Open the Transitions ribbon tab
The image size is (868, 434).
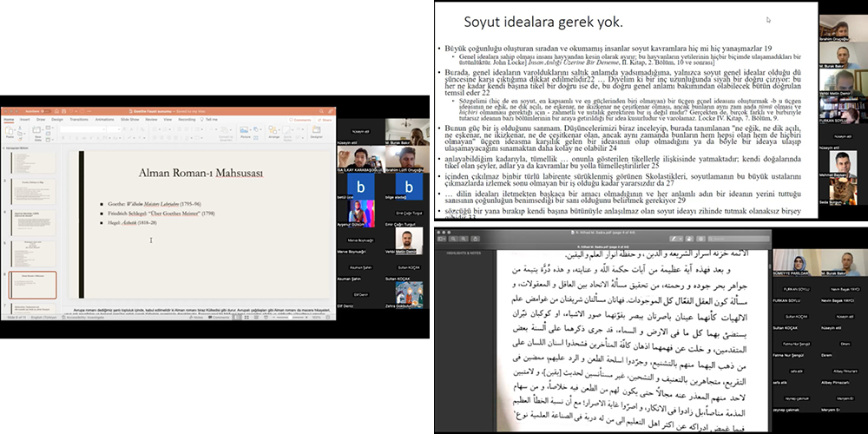tap(79, 120)
